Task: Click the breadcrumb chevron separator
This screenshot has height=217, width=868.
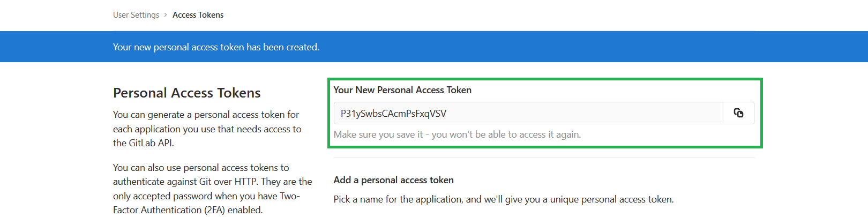Action: [x=166, y=15]
